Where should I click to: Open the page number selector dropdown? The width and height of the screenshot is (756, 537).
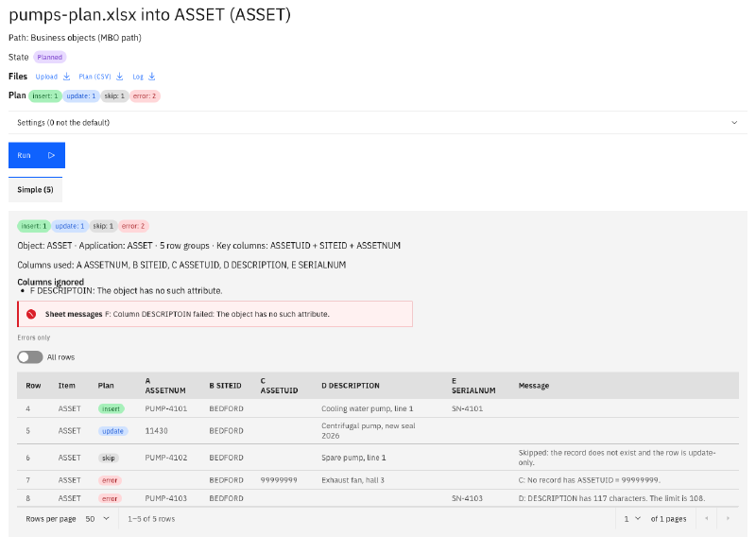(632, 519)
